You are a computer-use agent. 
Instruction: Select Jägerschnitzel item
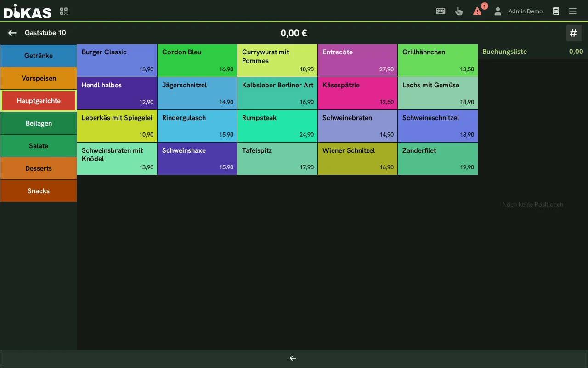(198, 93)
